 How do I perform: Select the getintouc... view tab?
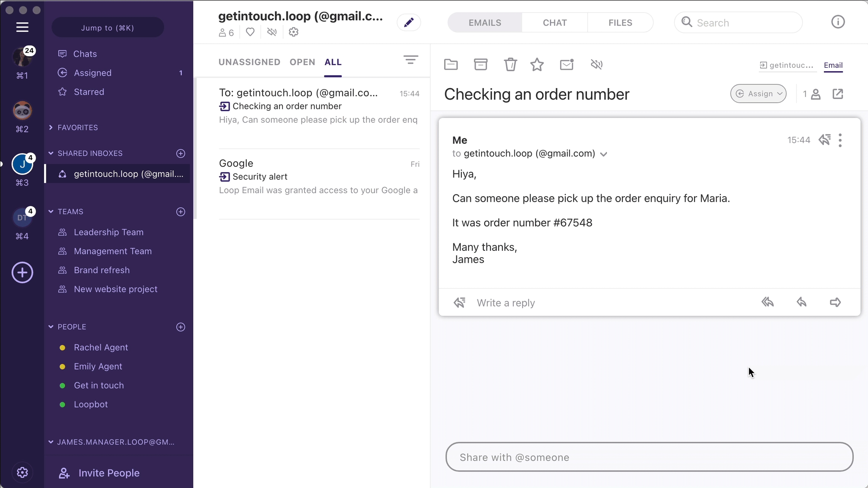tap(787, 65)
